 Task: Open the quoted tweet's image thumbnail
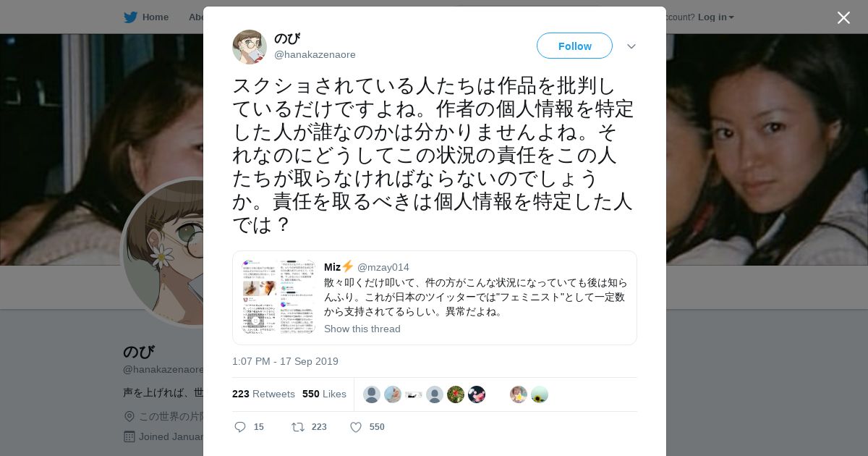coord(278,297)
